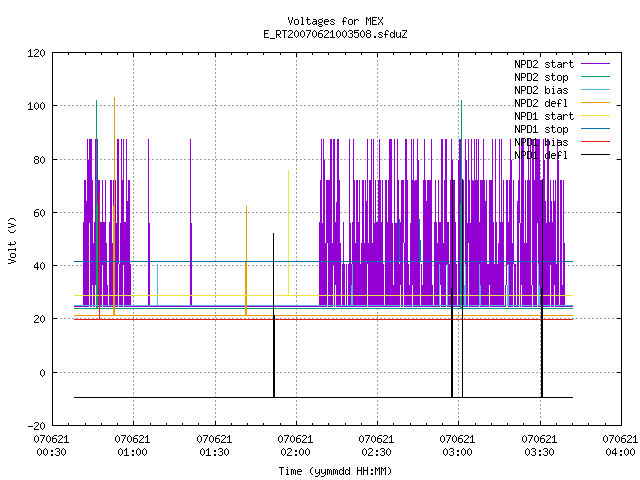Click the 'NPD1 stop' legend label
640x480 pixels.
tap(541, 129)
